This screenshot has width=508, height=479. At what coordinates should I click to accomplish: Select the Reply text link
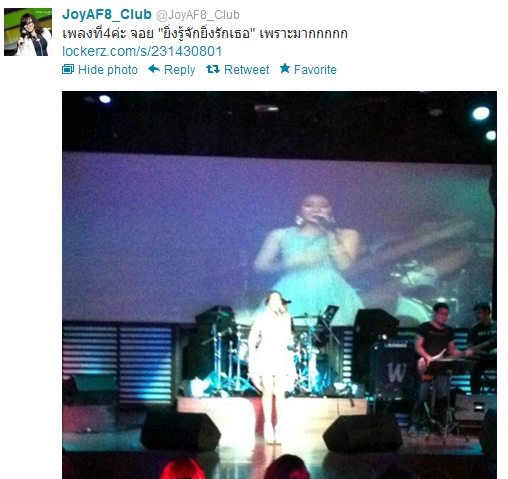(x=179, y=70)
